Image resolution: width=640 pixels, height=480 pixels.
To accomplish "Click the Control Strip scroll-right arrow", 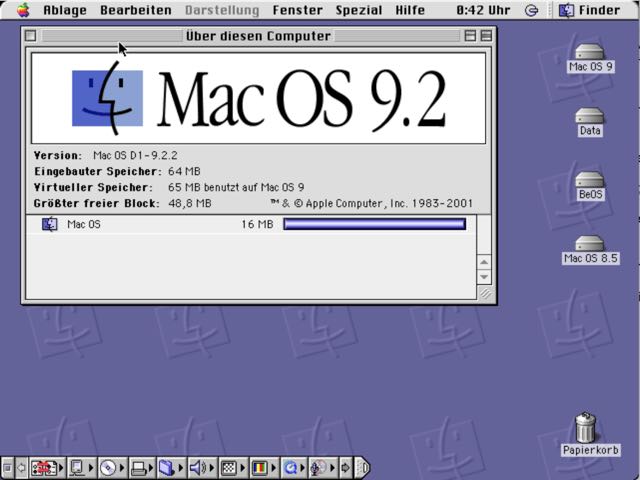I will pyautogui.click(x=345, y=468).
